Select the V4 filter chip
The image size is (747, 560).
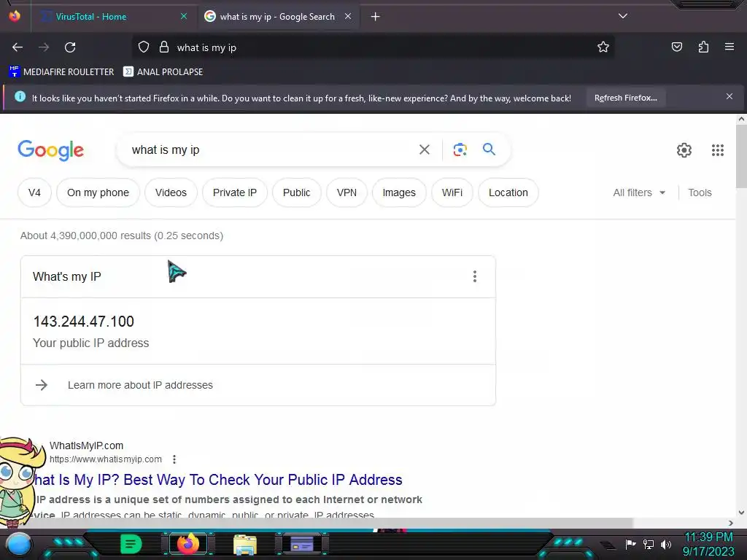(34, 192)
